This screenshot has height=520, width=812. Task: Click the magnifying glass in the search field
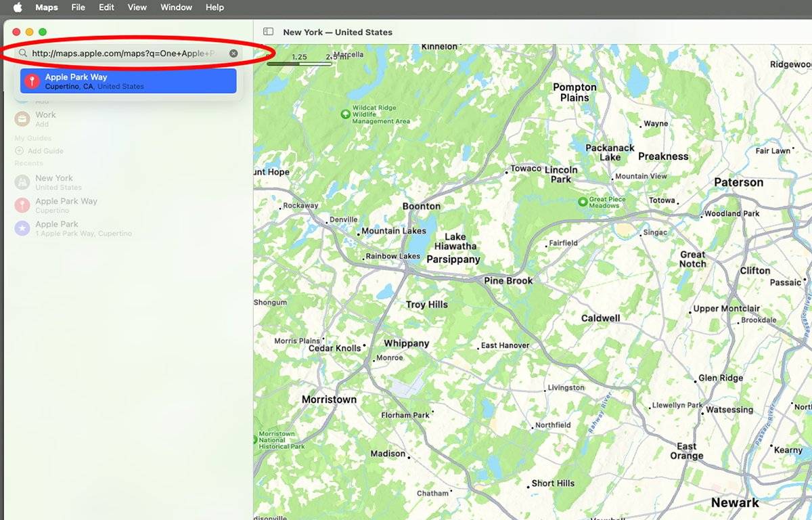pyautogui.click(x=23, y=53)
